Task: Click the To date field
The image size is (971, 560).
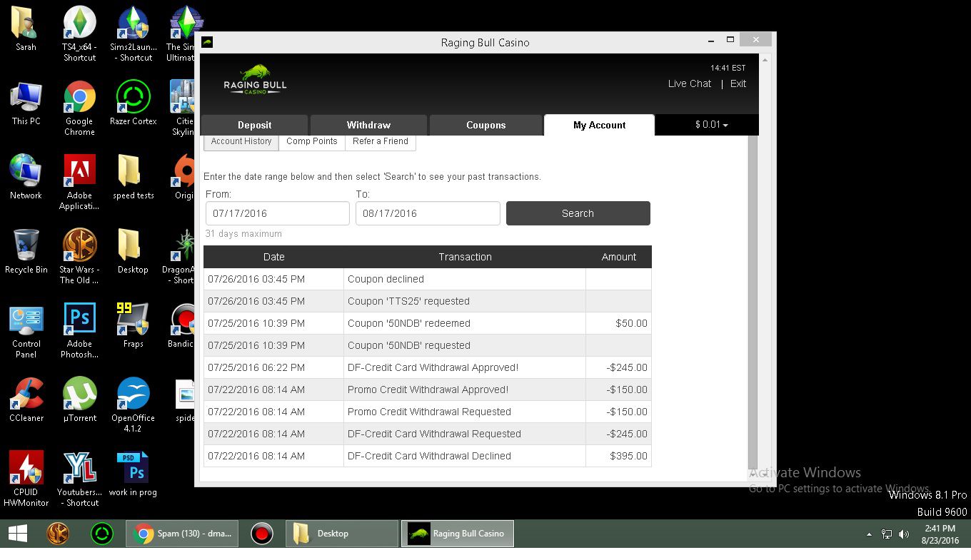Action: (428, 213)
